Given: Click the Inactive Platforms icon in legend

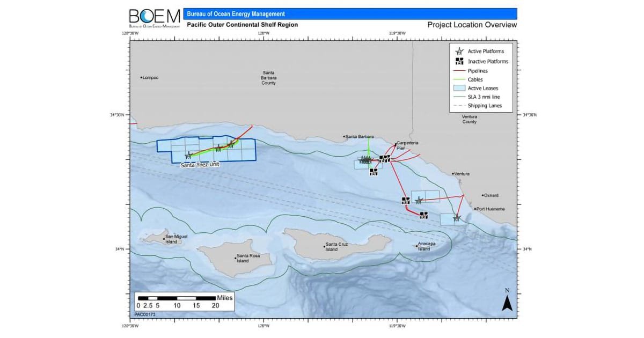Looking at the screenshot, I should point(459,61).
